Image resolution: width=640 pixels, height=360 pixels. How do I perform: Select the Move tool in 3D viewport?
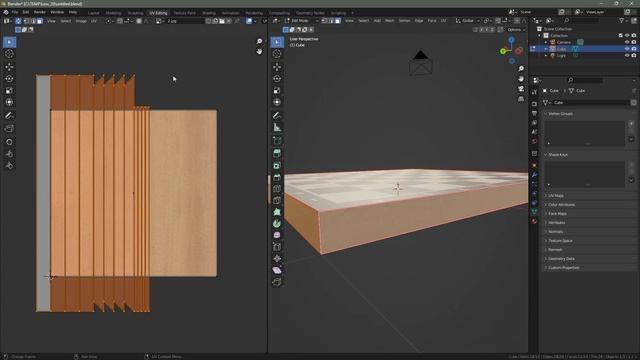277,67
